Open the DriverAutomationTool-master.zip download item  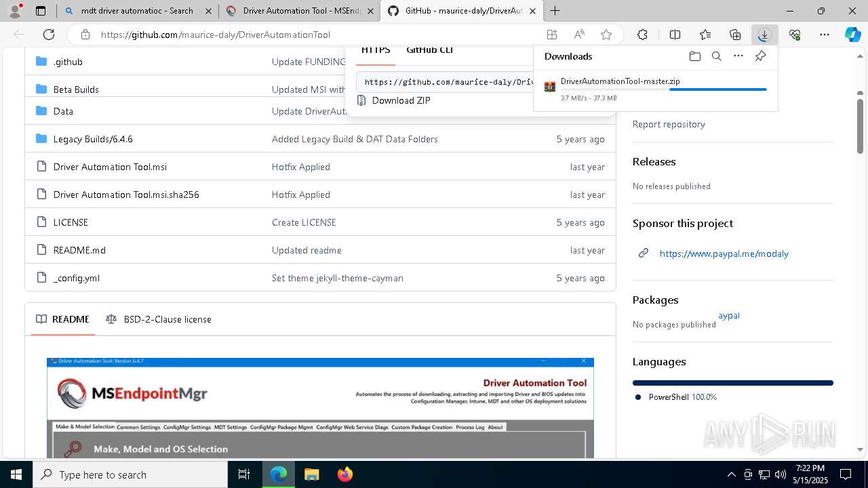click(620, 81)
